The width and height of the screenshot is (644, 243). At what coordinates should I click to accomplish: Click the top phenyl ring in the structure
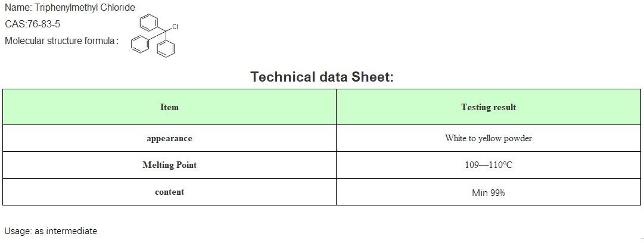pyautogui.click(x=147, y=23)
